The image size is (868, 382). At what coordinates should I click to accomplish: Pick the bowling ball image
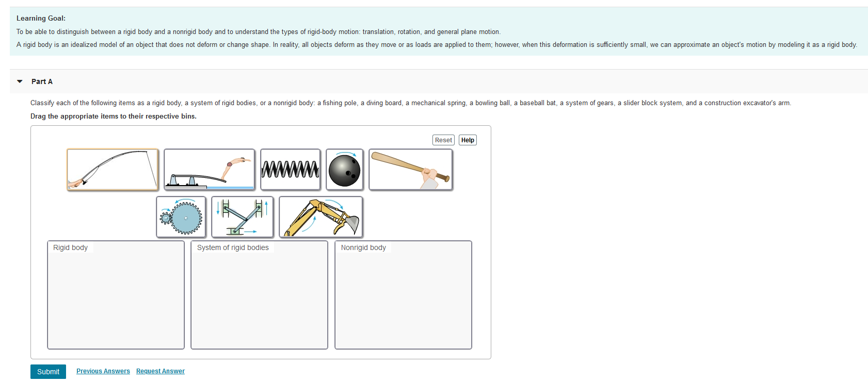point(345,170)
